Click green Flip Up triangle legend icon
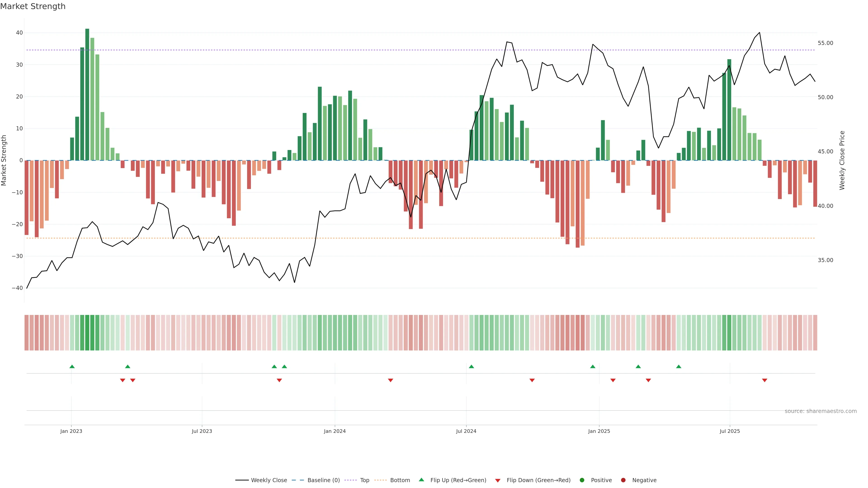Viewport: 868px width, 488px height. pos(421,480)
